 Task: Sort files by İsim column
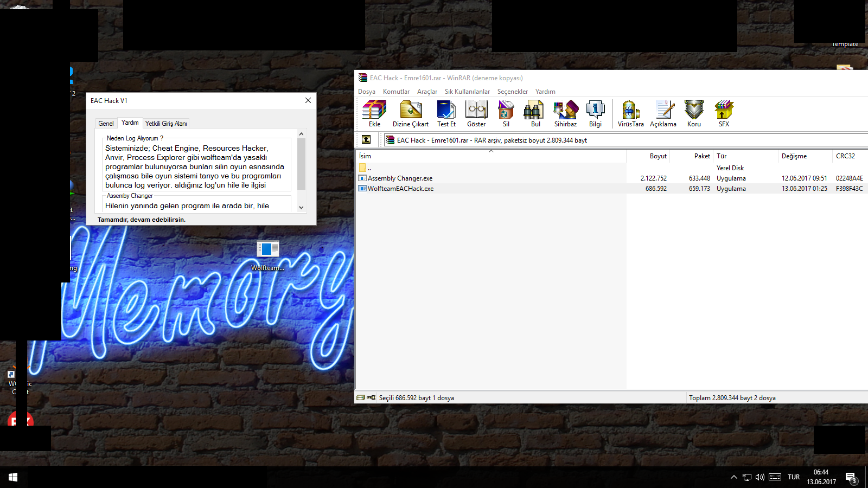(490, 156)
